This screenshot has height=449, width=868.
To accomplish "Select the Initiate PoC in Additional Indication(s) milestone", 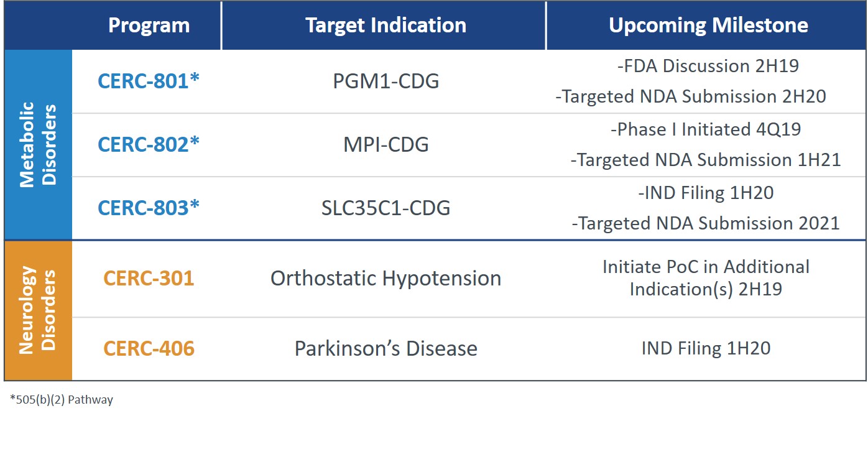I will (706, 278).
